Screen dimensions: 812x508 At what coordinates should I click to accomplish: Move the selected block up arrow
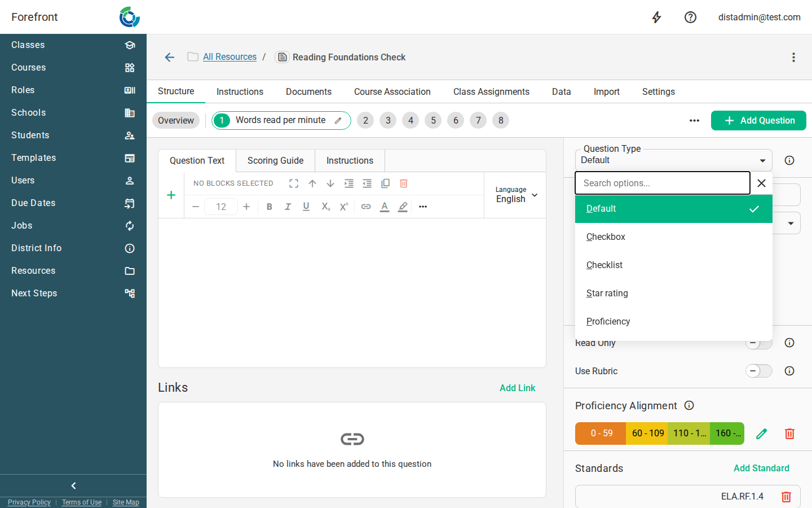pos(312,183)
